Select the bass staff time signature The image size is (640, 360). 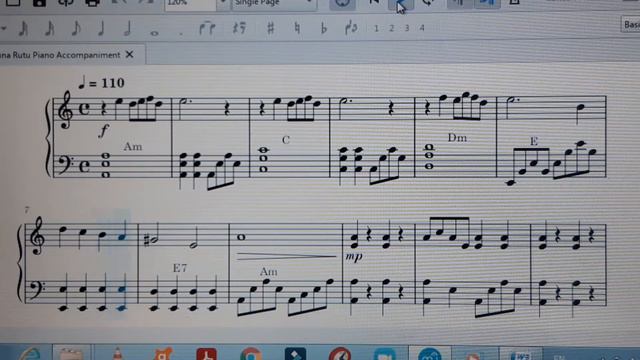tap(84, 166)
